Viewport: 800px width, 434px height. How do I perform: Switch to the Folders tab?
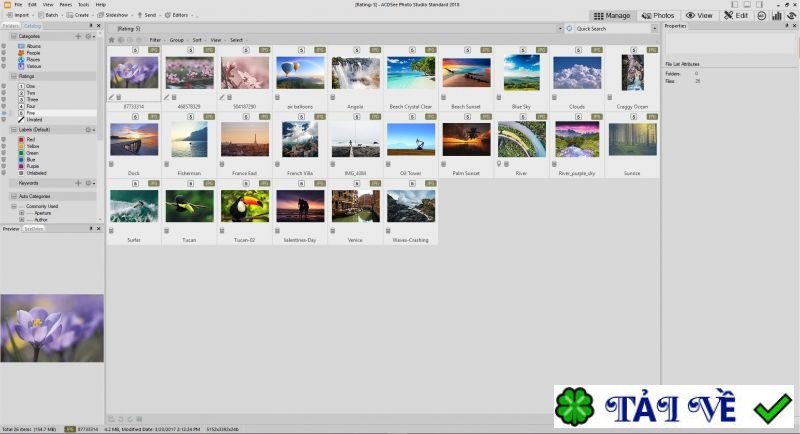tap(11, 25)
